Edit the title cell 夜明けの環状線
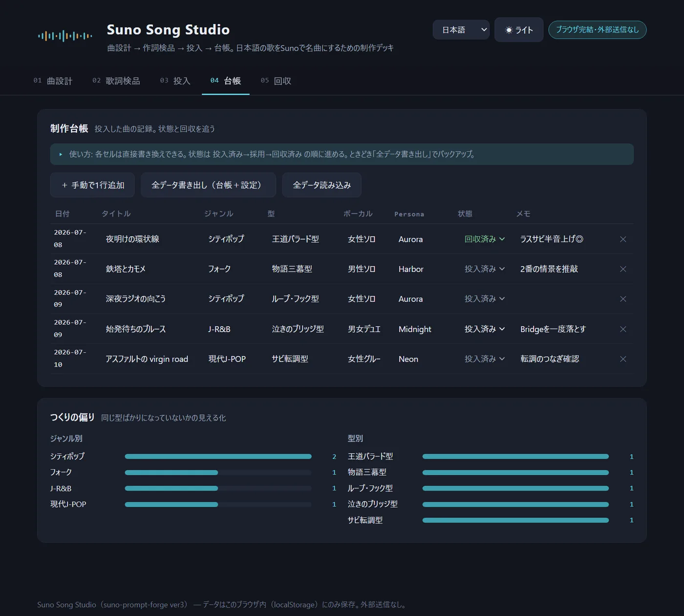The width and height of the screenshot is (684, 616). click(x=149, y=239)
